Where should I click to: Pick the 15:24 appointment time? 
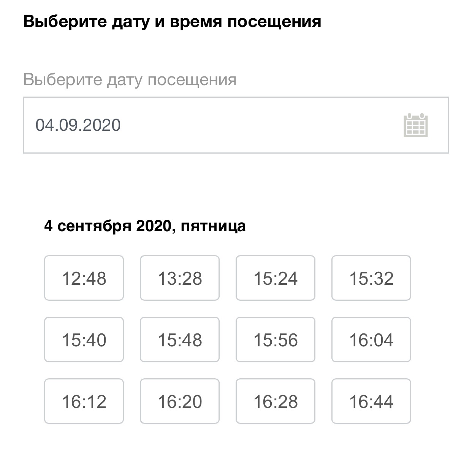point(276,278)
